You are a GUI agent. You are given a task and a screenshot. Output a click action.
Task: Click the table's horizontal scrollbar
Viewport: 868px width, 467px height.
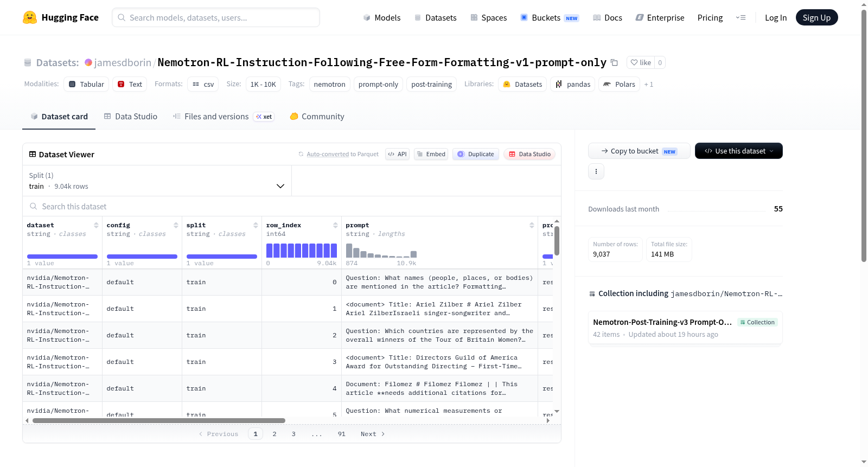pos(159,420)
